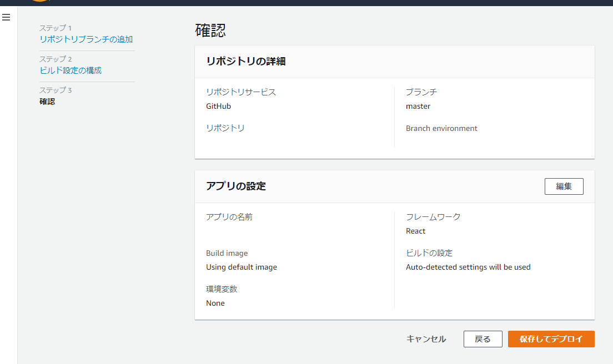The image size is (613, 364).
Task: Click the 戻る button
Action: pyautogui.click(x=483, y=339)
